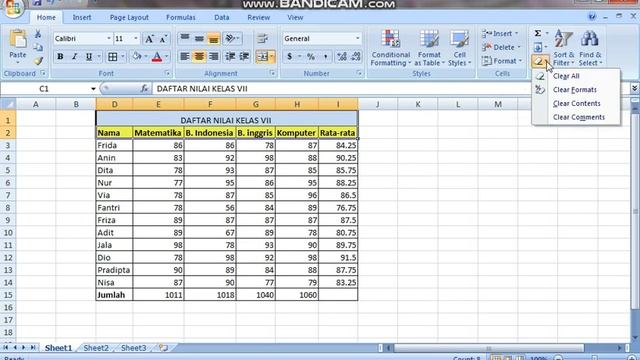
Task: Click the Orientation text icon
Action: click(232, 38)
